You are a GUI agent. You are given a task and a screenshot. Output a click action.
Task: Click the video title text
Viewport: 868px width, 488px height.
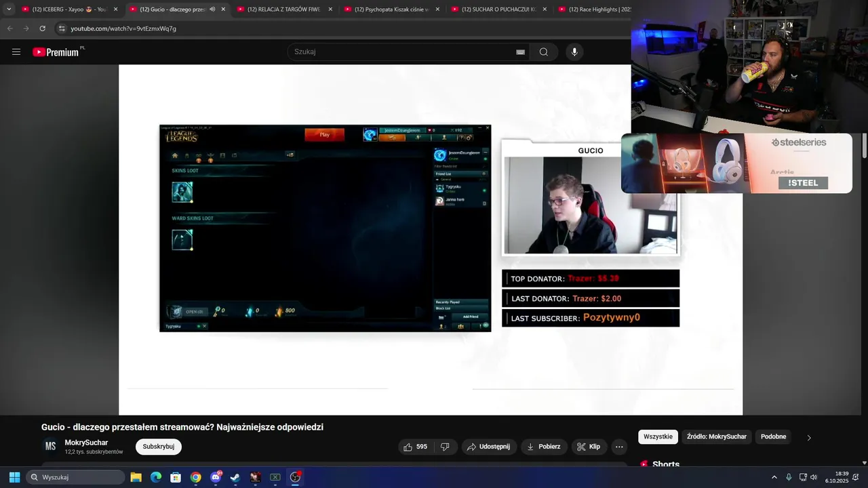click(x=182, y=427)
